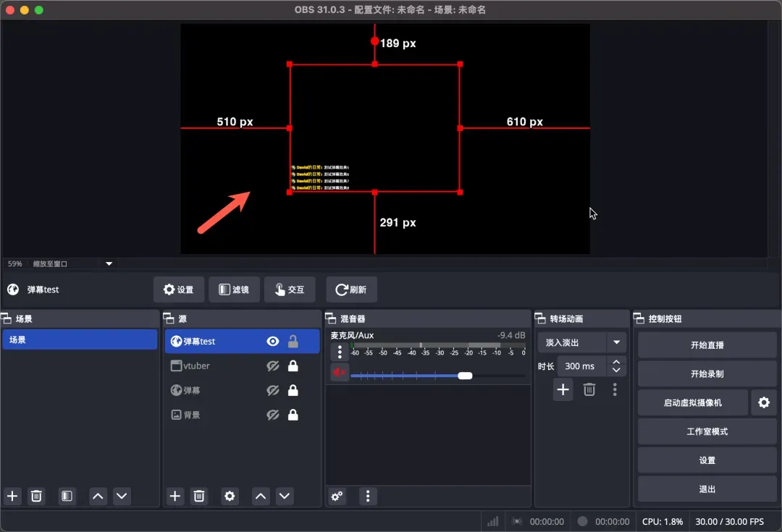
Task: Unlock the vtuber source
Action: pos(293,366)
